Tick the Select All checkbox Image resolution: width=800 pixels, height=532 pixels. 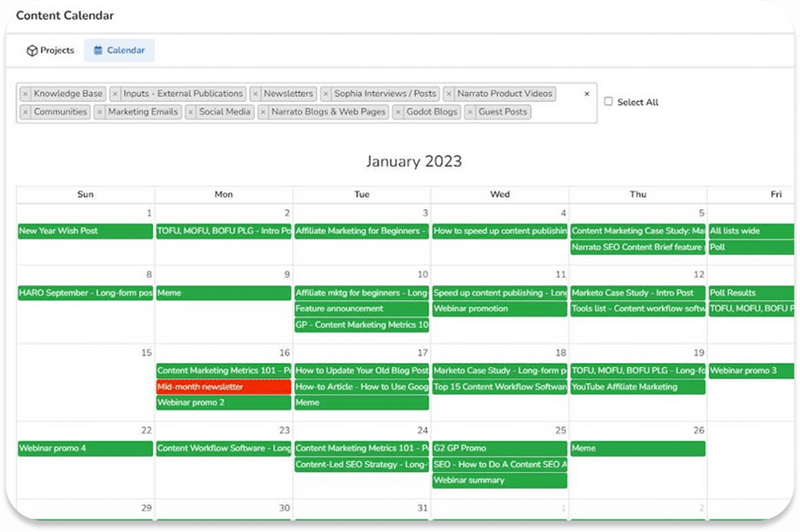click(608, 102)
